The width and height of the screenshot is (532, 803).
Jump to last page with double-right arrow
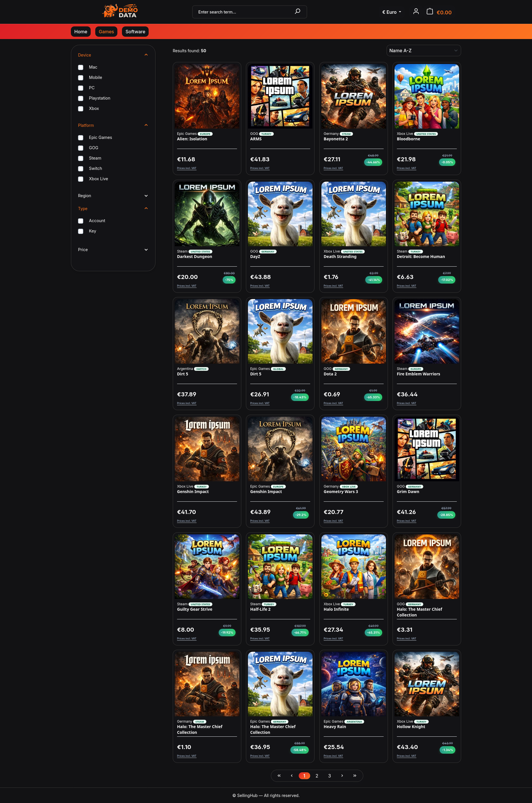[x=355, y=775]
